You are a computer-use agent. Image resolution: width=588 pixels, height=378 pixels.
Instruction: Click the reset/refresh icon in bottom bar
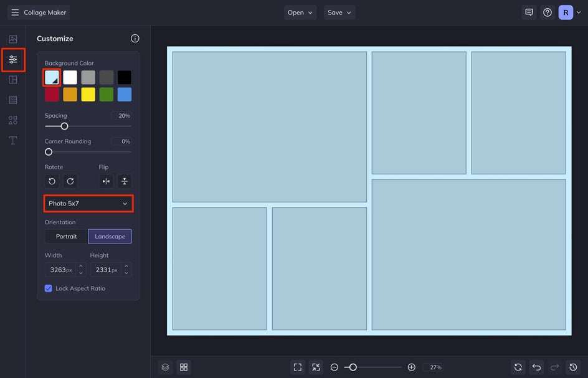[518, 367]
